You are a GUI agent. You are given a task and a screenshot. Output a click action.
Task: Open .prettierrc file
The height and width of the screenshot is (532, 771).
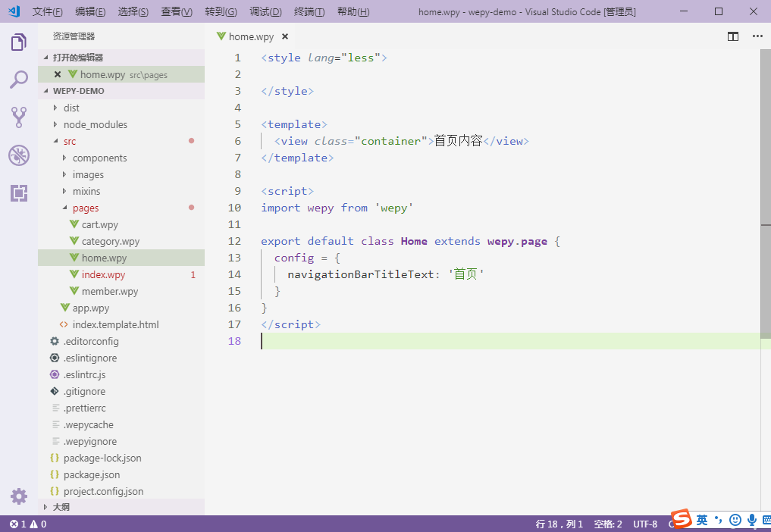121,408
